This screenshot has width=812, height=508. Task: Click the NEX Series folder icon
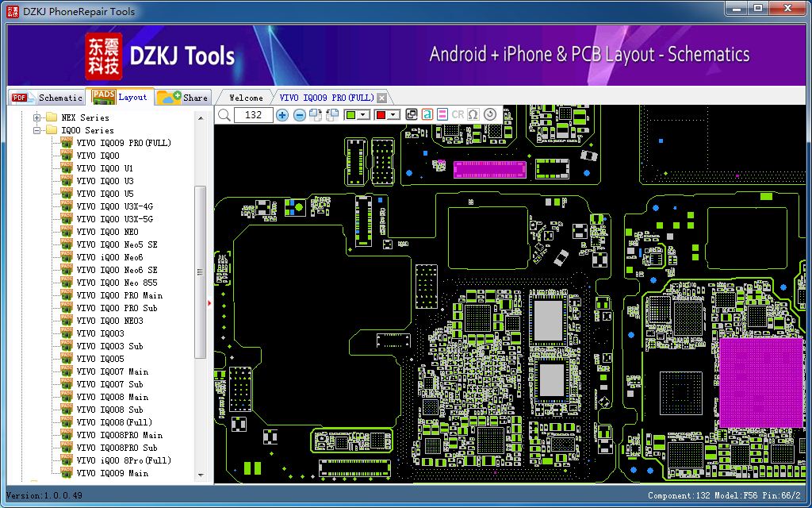point(52,117)
